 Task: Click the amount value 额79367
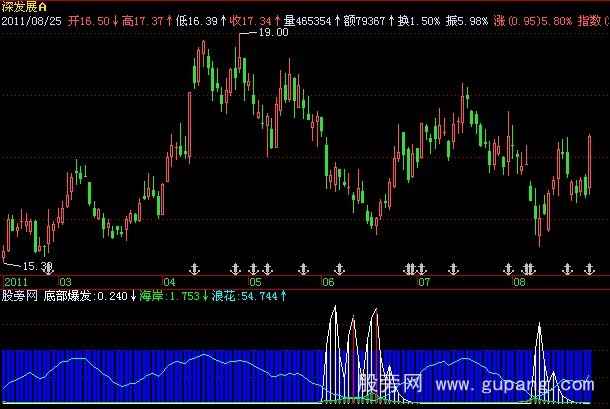[x=365, y=21]
